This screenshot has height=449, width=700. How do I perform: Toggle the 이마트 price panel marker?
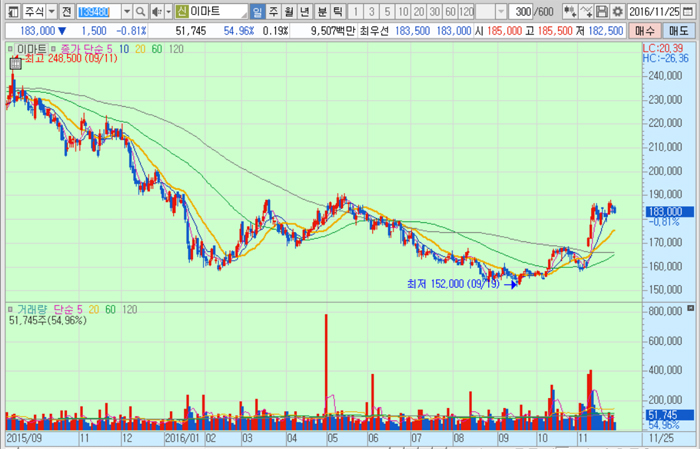12,48
